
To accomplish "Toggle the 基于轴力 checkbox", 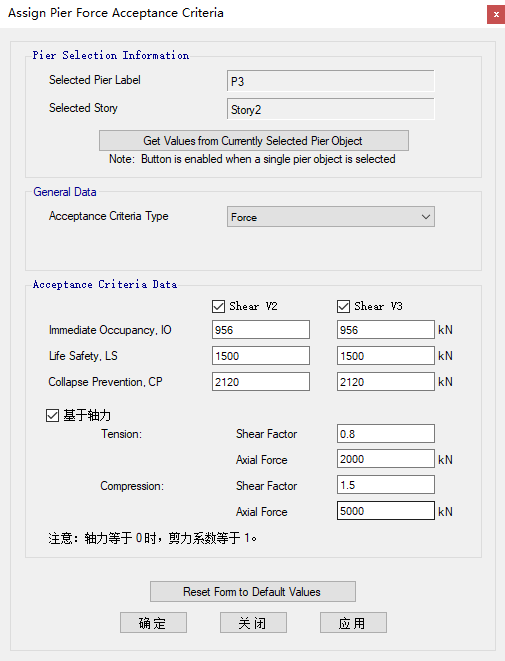I will [x=52, y=416].
